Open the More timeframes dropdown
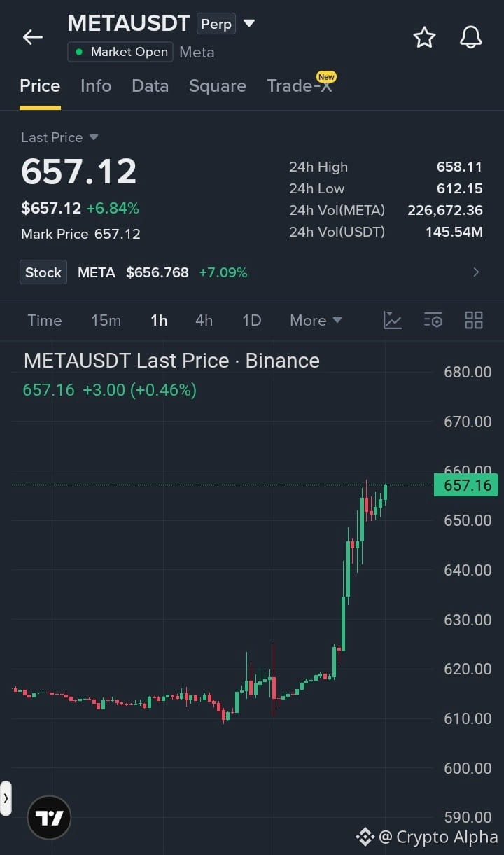The height and width of the screenshot is (855, 504). (x=316, y=320)
